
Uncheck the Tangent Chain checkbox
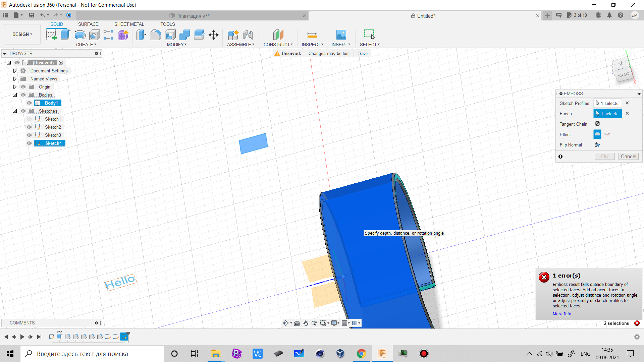[597, 124]
